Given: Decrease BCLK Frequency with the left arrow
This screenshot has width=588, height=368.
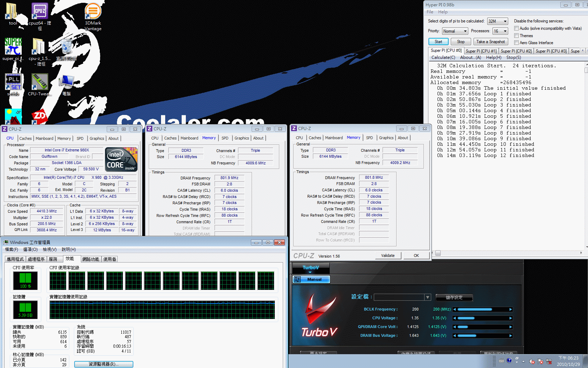Looking at the screenshot, I should coord(455,309).
